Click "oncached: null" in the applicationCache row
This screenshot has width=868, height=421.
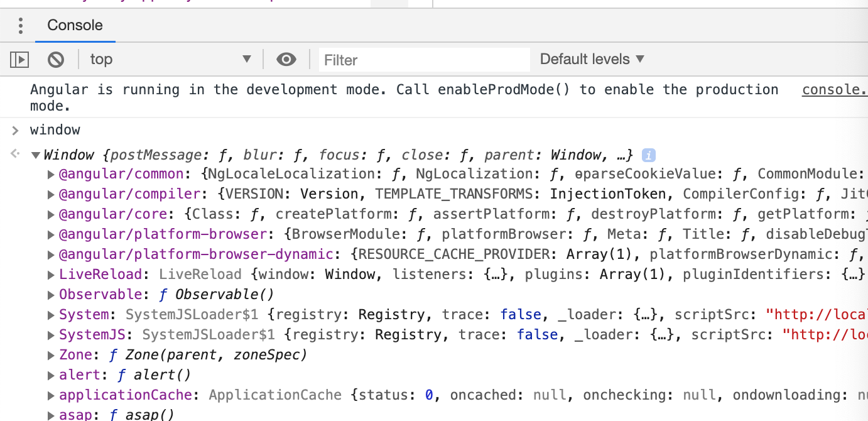pos(508,395)
